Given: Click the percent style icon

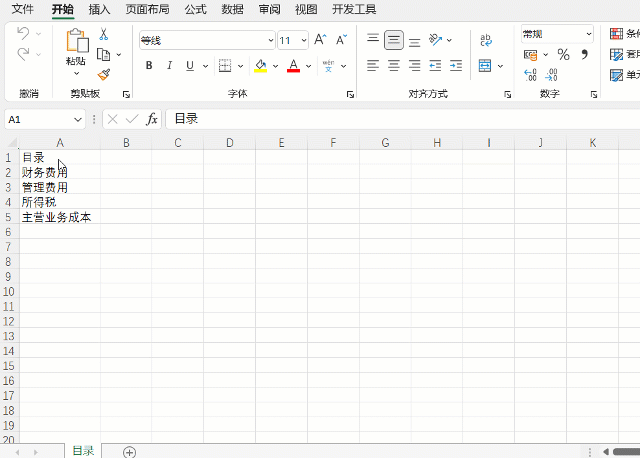Looking at the screenshot, I should pyautogui.click(x=563, y=54).
